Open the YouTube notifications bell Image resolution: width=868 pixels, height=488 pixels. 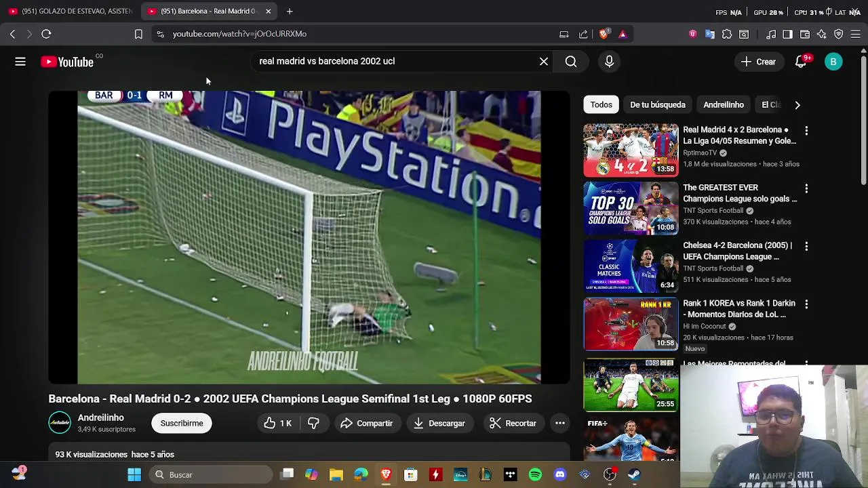(x=801, y=62)
